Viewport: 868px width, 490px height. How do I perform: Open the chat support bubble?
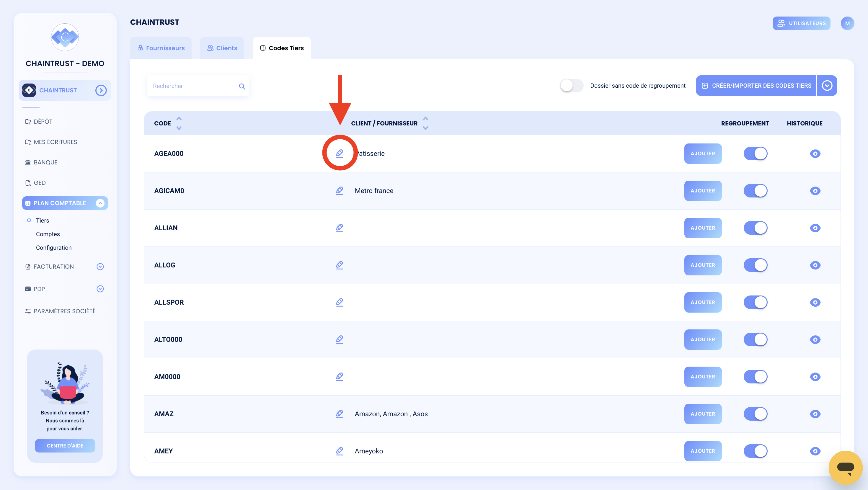tap(846, 468)
